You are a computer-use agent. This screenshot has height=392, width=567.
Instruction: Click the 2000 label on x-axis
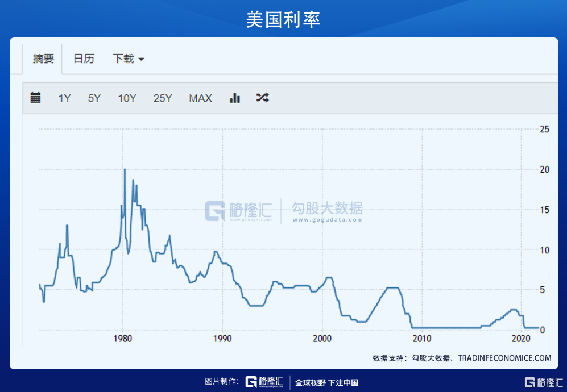322,339
